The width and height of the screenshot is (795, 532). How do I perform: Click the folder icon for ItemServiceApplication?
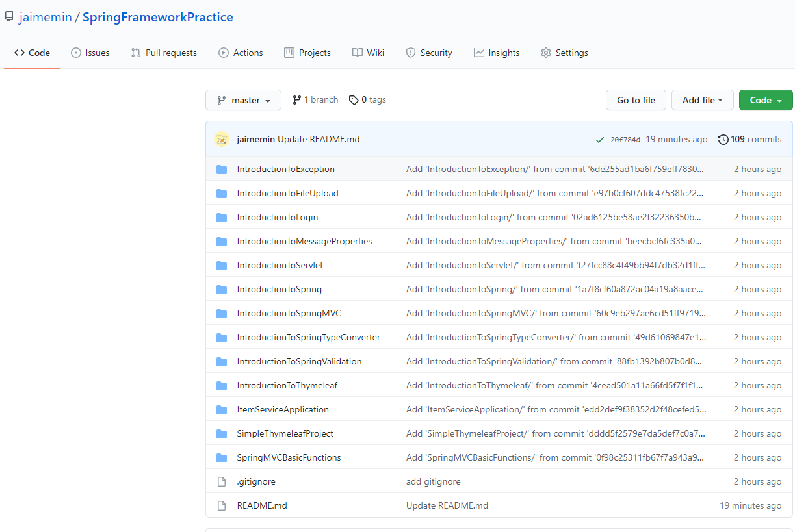222,410
